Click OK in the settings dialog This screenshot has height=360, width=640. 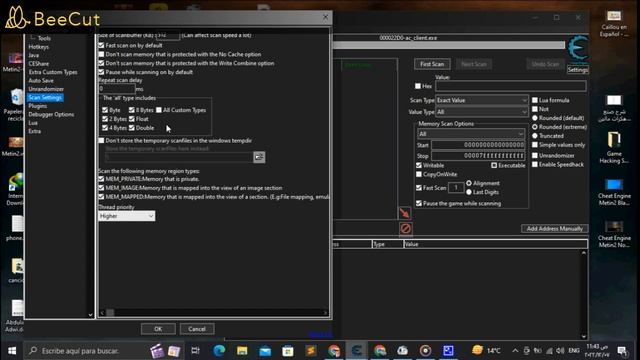(x=158, y=329)
